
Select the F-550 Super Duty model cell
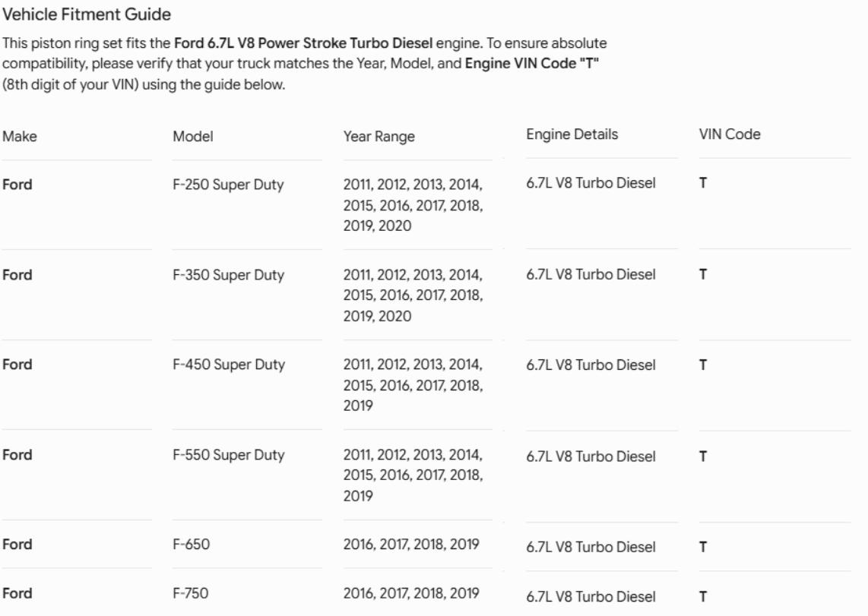229,455
